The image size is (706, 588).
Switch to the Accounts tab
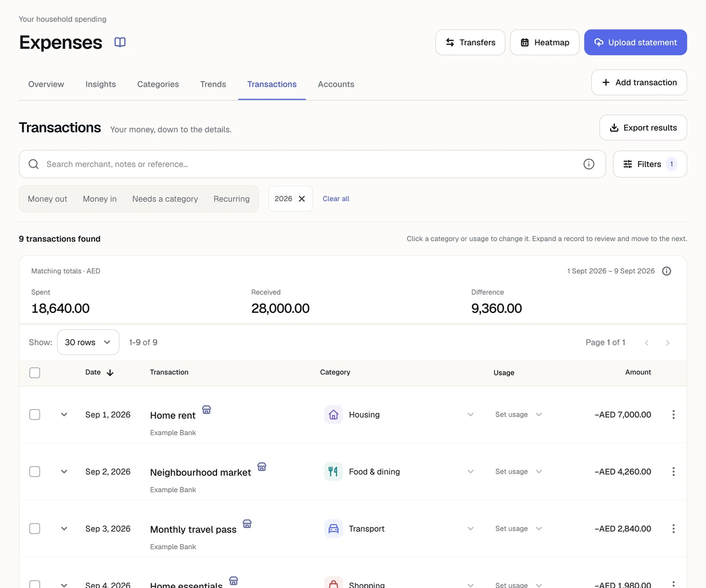pos(336,84)
